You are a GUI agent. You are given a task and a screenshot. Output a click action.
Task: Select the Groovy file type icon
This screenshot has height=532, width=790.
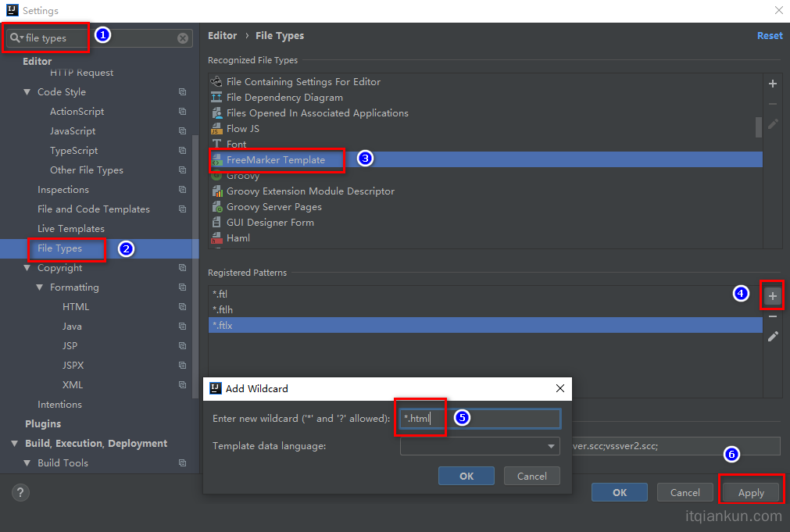(216, 176)
